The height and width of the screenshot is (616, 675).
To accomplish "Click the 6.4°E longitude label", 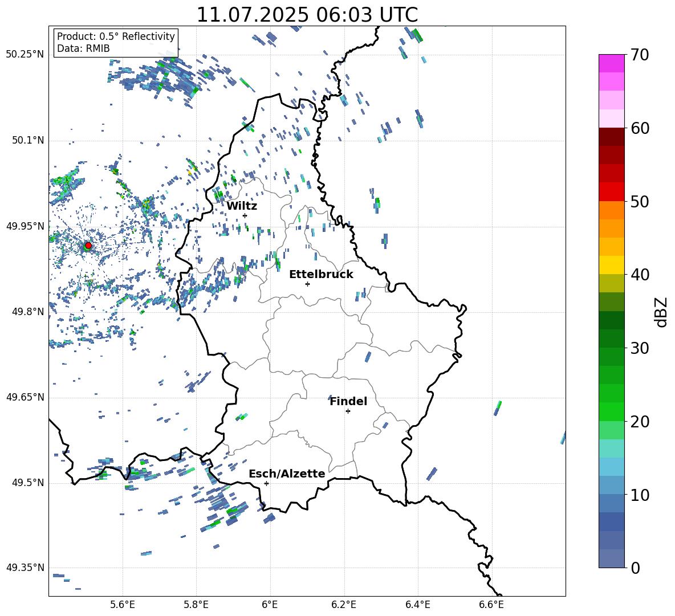I will click(417, 605).
